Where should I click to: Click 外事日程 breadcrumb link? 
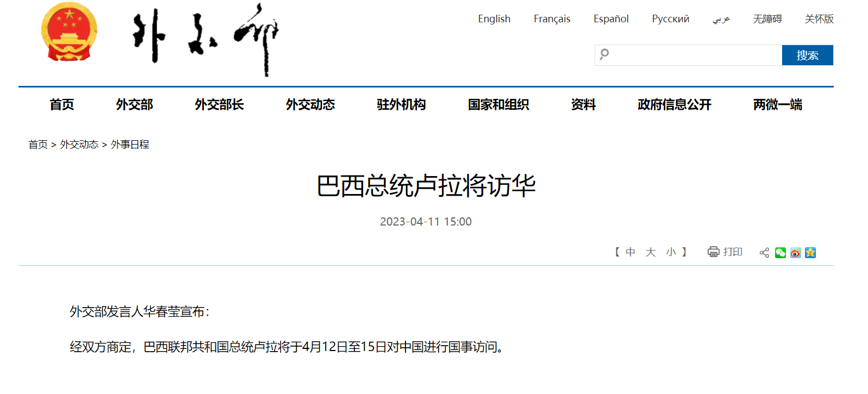[130, 145]
